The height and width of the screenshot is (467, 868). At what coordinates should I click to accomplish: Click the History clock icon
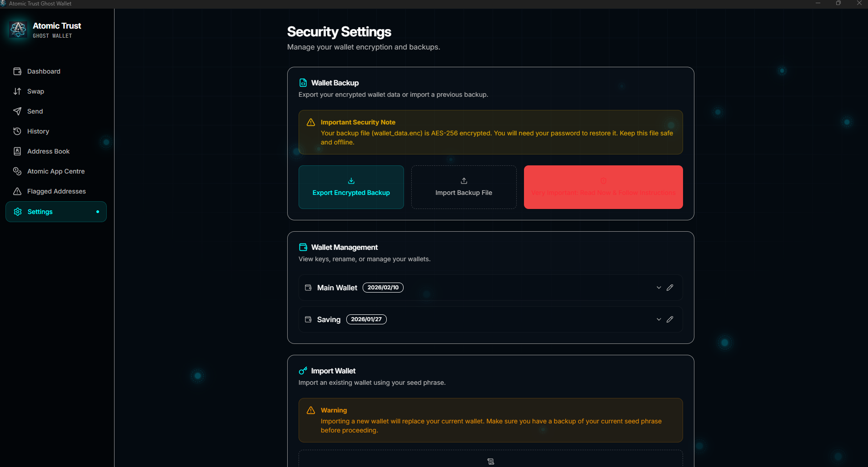(17, 131)
